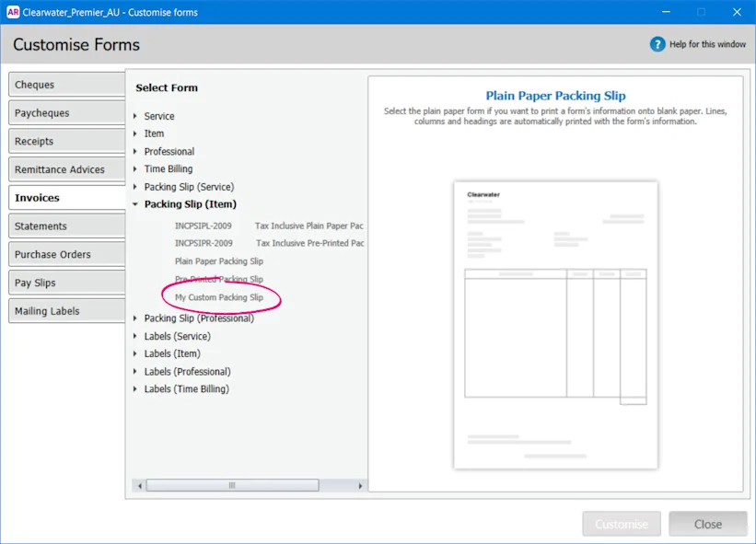This screenshot has width=756, height=544.
Task: Click the Labels (Professional) label
Action: [x=188, y=372]
